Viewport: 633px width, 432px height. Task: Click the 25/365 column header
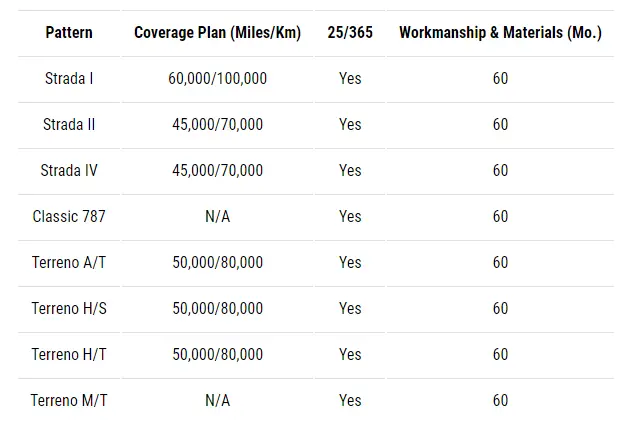[x=350, y=33]
